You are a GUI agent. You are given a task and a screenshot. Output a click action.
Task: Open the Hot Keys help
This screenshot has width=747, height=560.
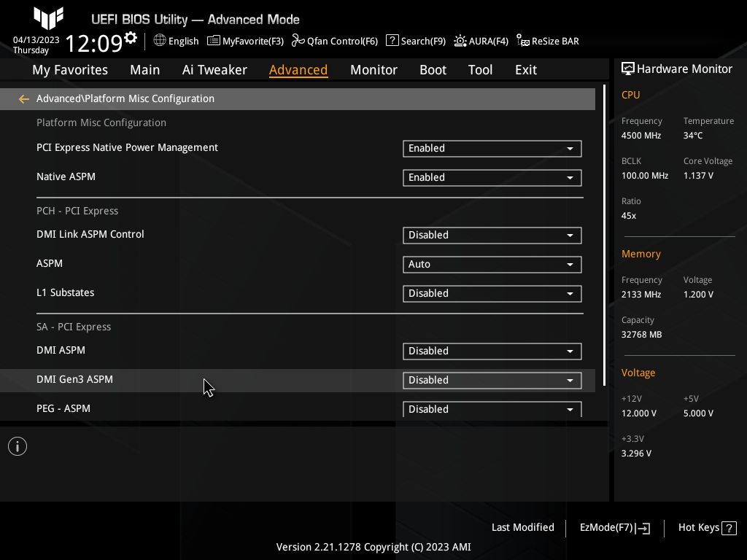point(708,528)
